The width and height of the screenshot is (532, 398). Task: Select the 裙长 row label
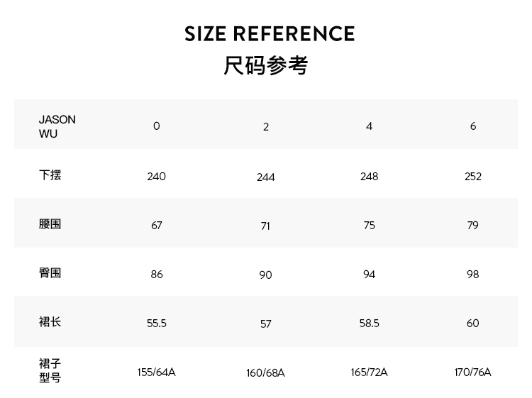point(50,322)
